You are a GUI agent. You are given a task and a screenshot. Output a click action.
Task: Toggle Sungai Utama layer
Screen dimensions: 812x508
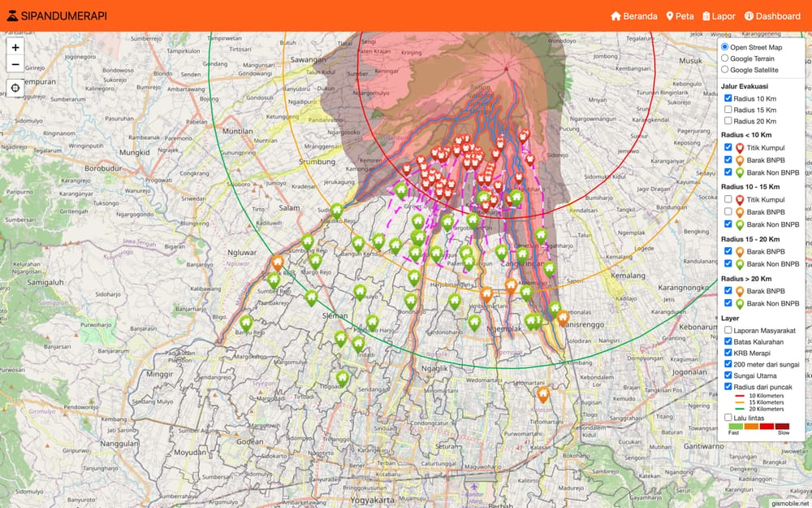pos(728,376)
